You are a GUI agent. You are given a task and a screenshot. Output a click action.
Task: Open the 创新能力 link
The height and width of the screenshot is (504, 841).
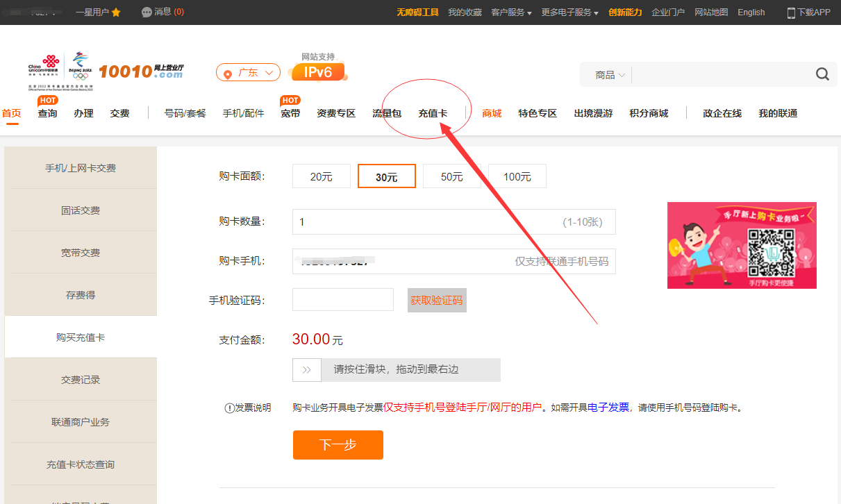625,12
